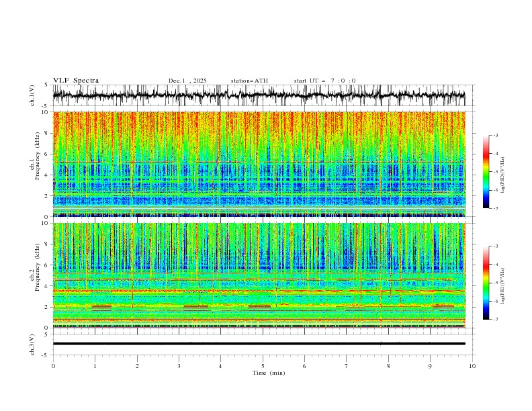Click time axis tick label "9"
532x411 pixels.
point(430,366)
